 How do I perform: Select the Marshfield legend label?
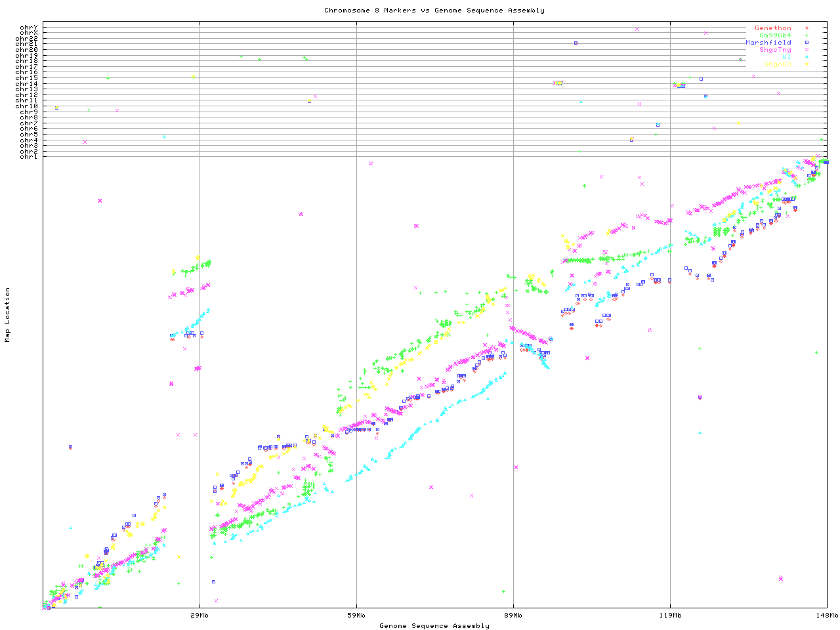click(x=768, y=43)
